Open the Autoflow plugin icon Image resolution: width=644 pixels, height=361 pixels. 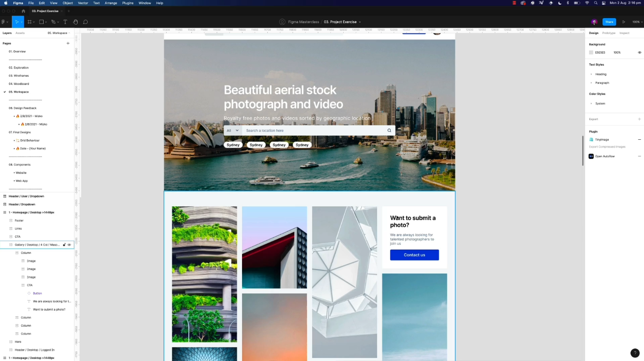pyautogui.click(x=591, y=156)
